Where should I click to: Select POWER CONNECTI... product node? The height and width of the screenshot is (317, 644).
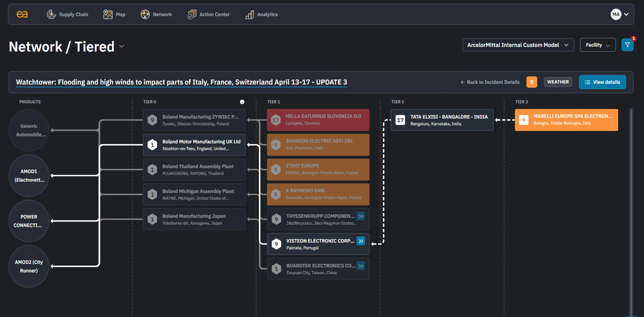(x=29, y=221)
